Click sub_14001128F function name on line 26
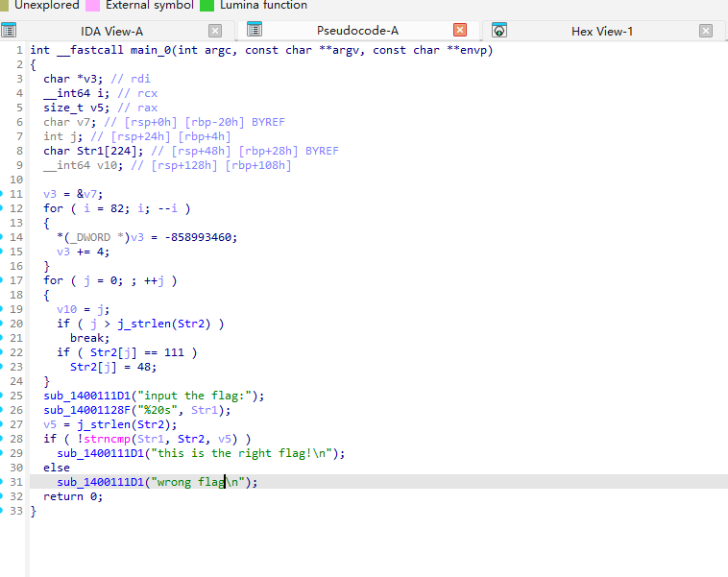This screenshot has width=728, height=577. (90, 410)
